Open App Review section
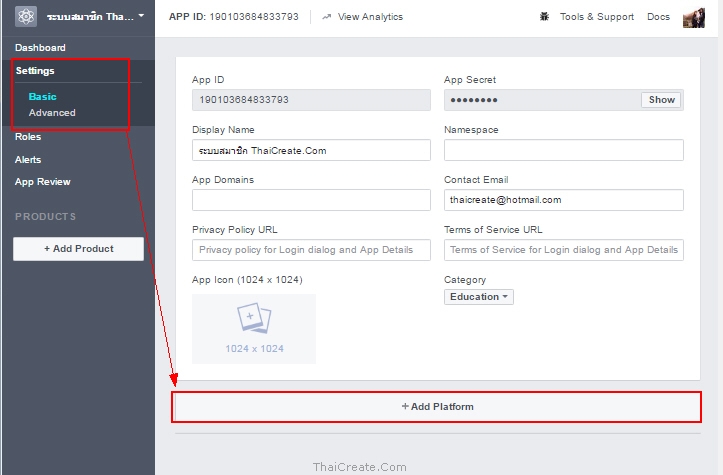The image size is (723, 475). (x=42, y=182)
